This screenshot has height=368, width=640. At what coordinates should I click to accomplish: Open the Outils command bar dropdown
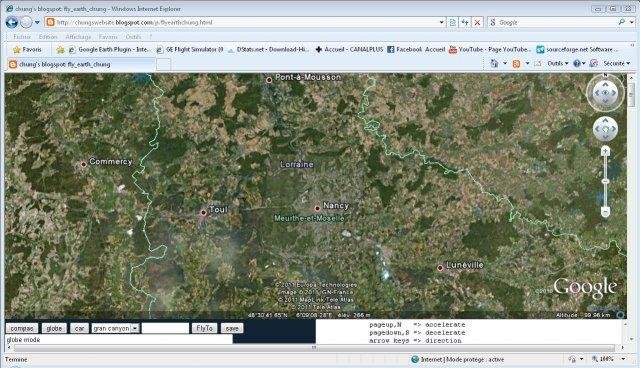coord(558,63)
